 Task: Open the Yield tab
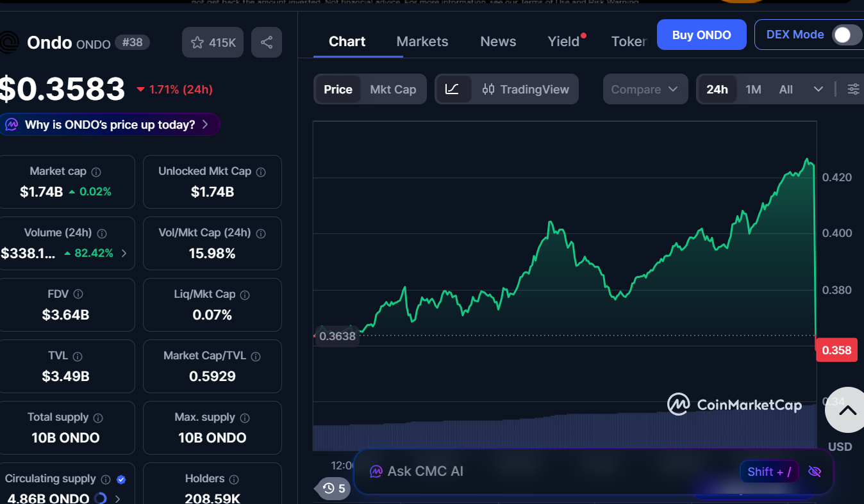point(564,42)
